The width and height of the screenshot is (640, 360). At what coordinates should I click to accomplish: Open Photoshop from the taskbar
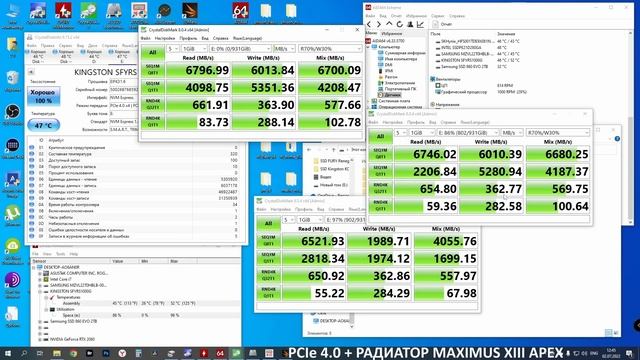pos(106,353)
